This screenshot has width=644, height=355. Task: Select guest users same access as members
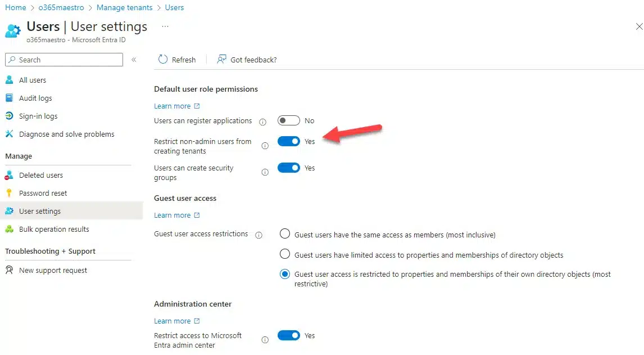285,235
